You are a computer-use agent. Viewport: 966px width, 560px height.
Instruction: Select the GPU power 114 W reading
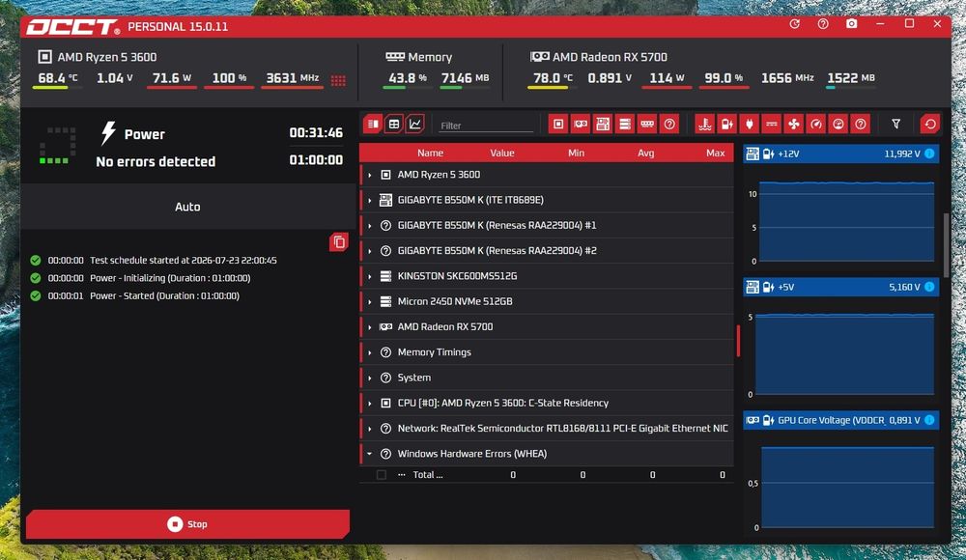667,78
